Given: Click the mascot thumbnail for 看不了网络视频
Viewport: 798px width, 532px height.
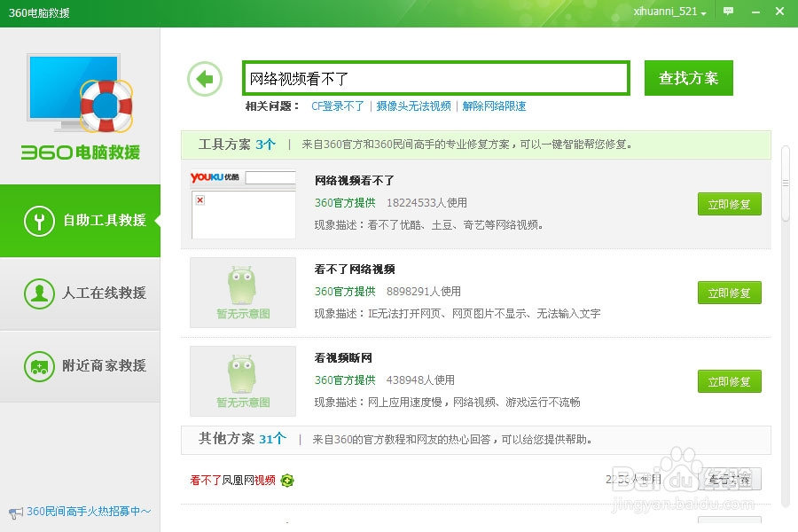Looking at the screenshot, I should 241,293.
